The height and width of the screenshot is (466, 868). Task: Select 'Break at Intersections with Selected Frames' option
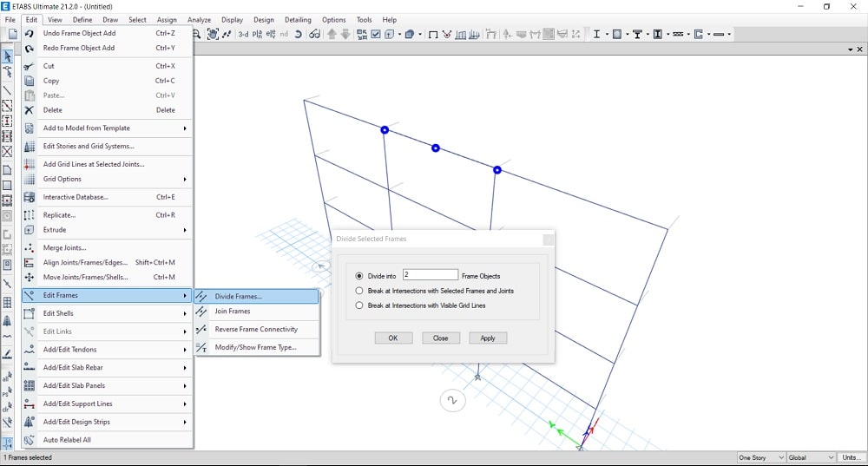(359, 291)
